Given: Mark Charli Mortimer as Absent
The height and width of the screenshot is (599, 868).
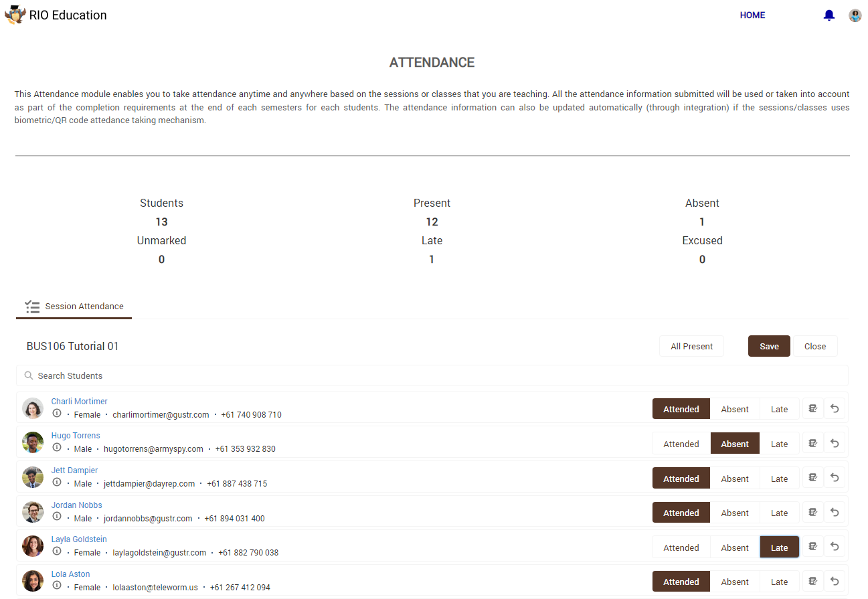Looking at the screenshot, I should pos(734,409).
